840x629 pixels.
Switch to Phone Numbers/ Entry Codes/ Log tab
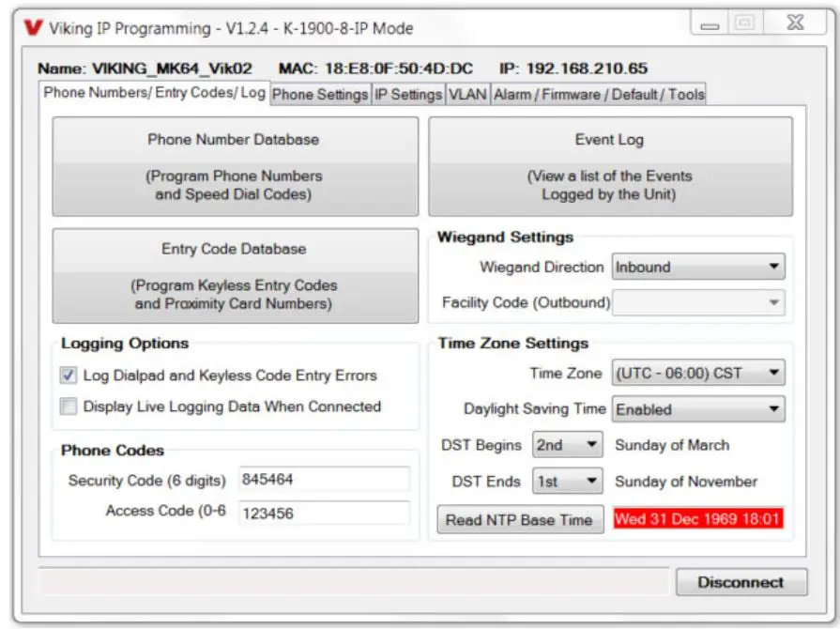(152, 94)
